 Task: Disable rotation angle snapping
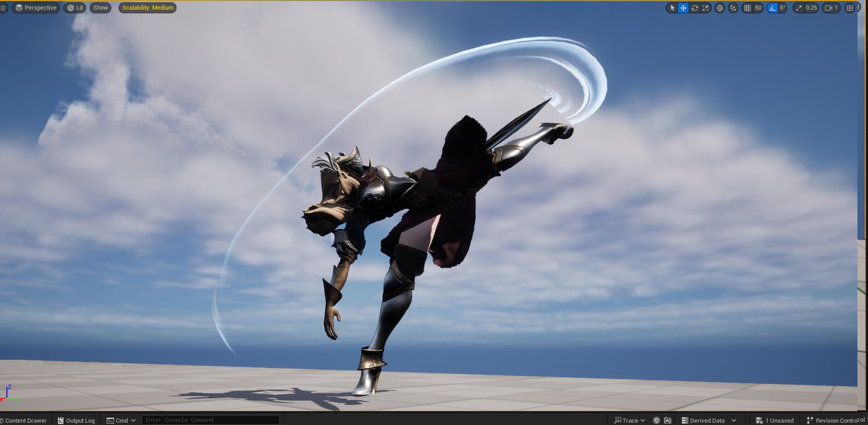click(x=772, y=8)
